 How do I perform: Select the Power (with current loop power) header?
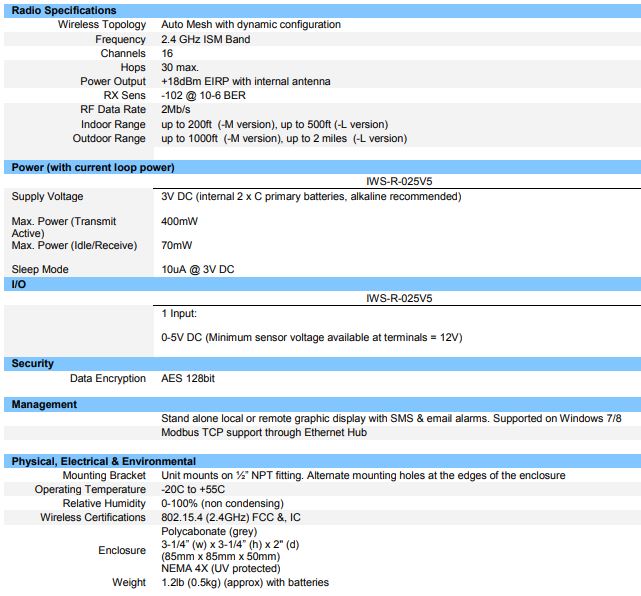click(93, 167)
